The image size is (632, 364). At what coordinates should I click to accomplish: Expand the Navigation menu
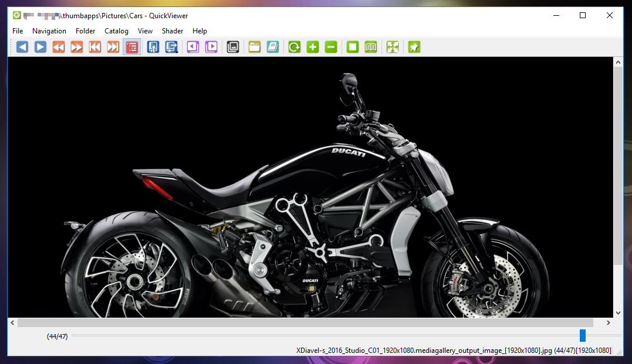coord(49,31)
